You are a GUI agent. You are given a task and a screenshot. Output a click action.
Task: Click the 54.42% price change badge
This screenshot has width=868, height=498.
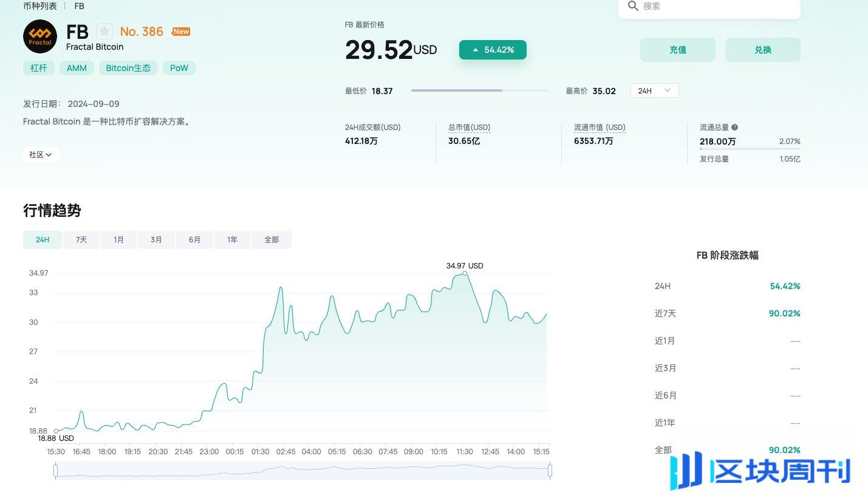(x=493, y=50)
